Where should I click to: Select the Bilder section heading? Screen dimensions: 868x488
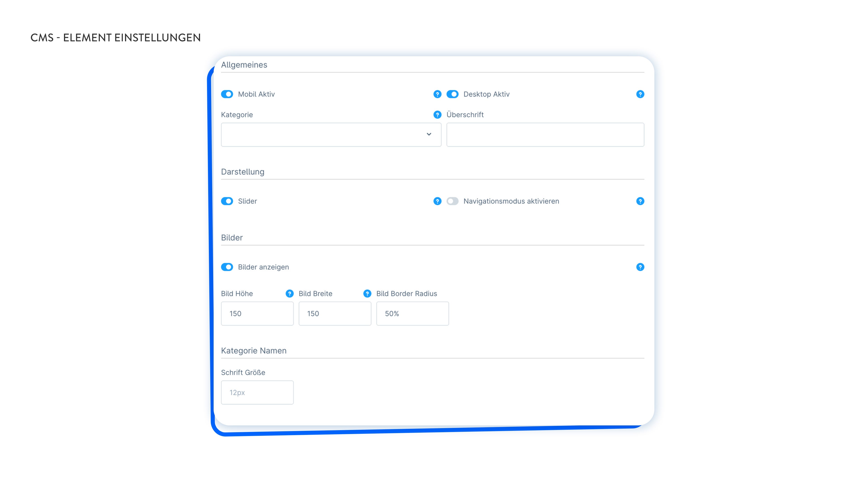click(x=232, y=238)
